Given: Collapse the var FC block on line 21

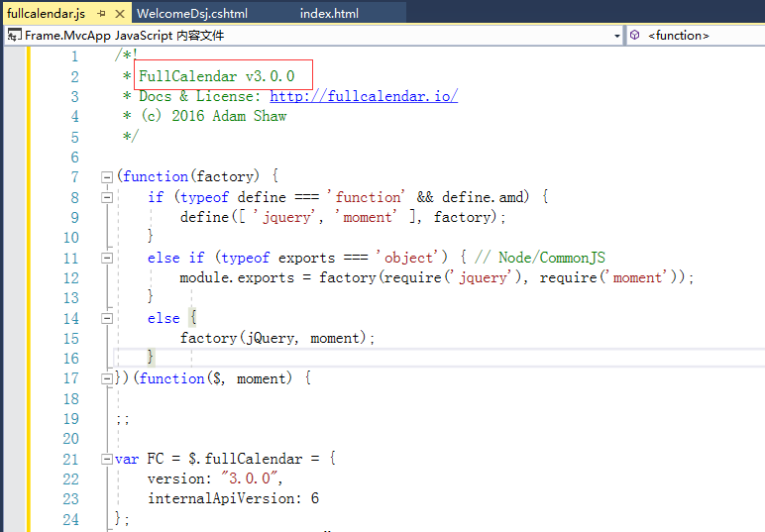Looking at the screenshot, I should click(107, 459).
